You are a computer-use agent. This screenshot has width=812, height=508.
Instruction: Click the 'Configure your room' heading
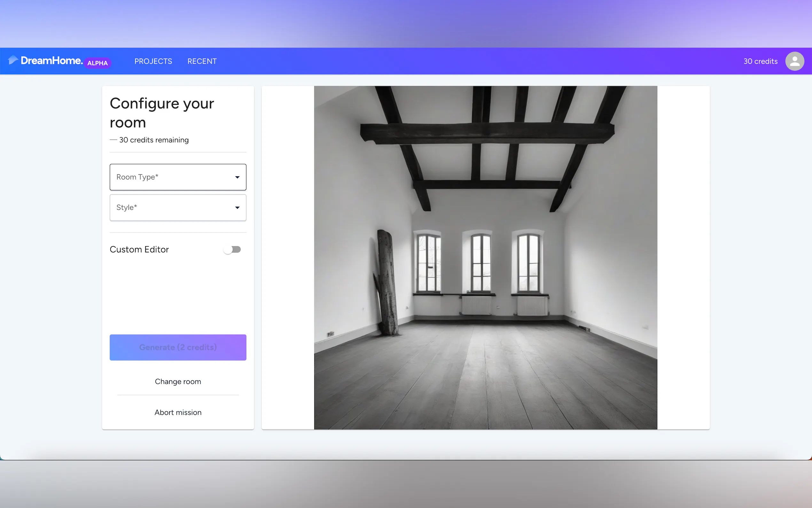[x=161, y=113]
